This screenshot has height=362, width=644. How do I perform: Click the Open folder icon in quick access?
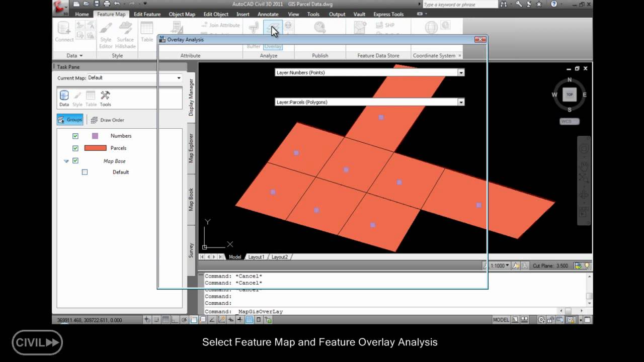[86, 4]
